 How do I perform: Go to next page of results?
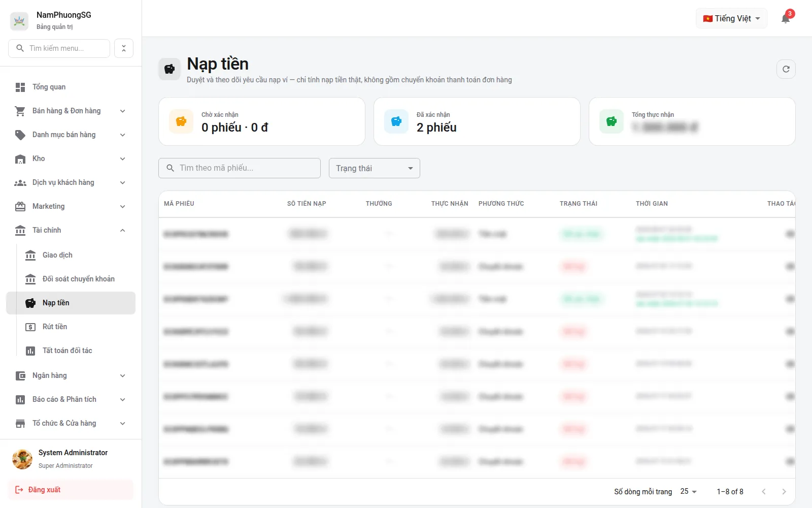tap(784, 491)
